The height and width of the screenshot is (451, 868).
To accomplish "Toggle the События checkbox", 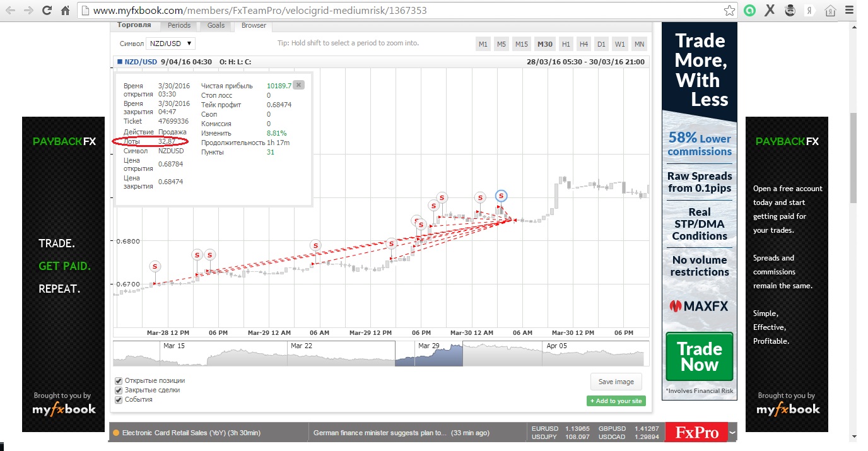I will (x=119, y=399).
